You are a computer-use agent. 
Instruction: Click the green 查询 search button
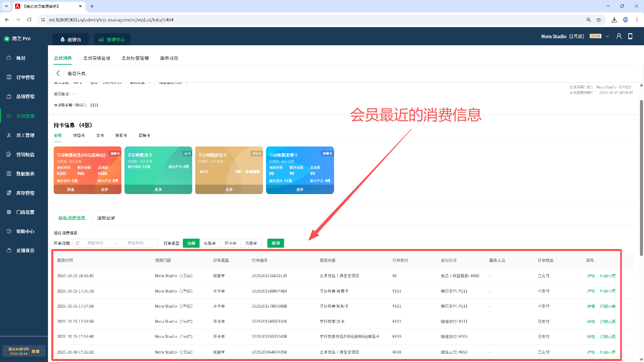click(x=276, y=243)
